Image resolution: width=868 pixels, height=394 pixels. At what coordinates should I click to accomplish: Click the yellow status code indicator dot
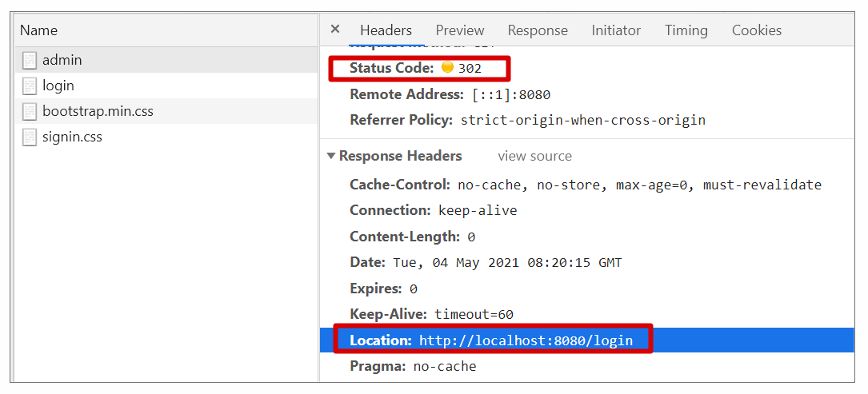[x=447, y=68]
